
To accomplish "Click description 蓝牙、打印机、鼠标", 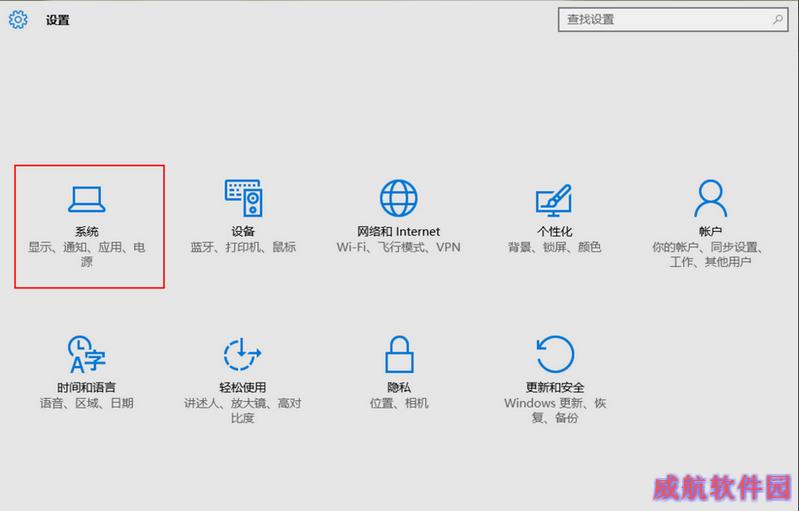I will coord(243,248).
